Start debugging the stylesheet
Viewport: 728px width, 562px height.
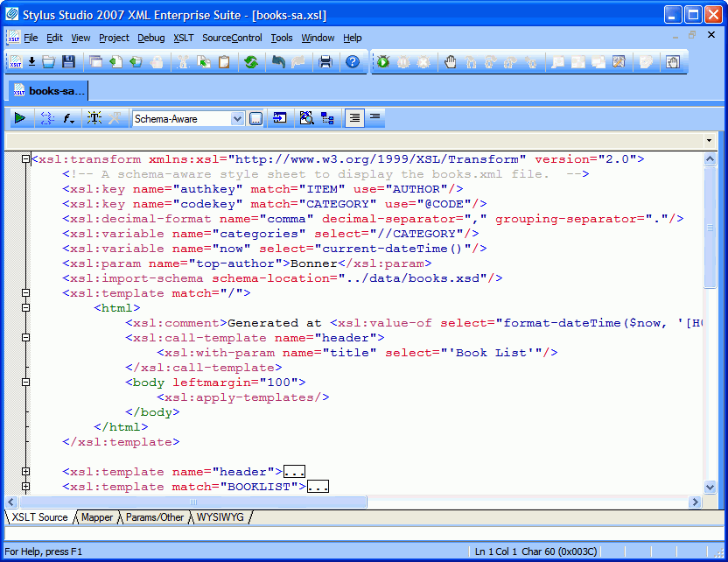[x=382, y=61]
